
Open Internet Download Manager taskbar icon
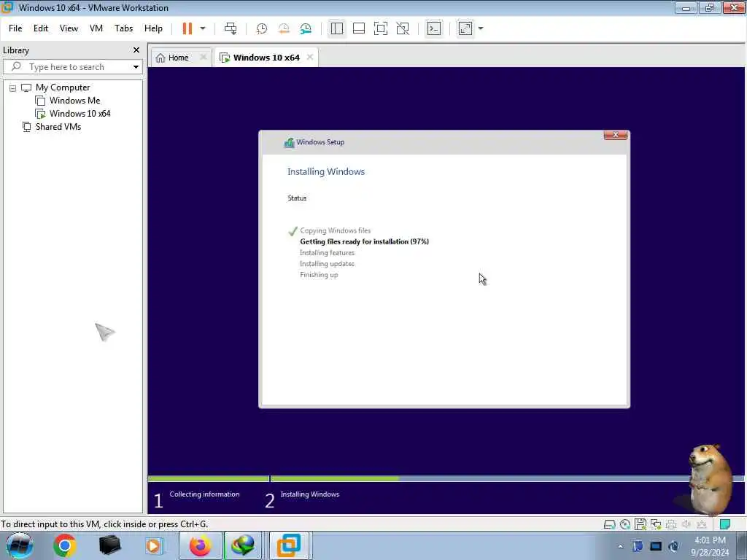click(243, 545)
